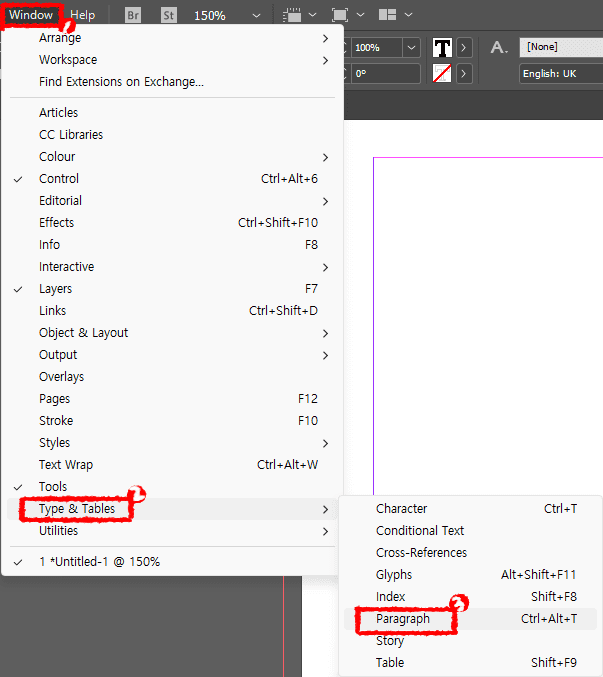Select document 1 *Untitled-1 @ 150%
603x677 pixels.
point(172,563)
